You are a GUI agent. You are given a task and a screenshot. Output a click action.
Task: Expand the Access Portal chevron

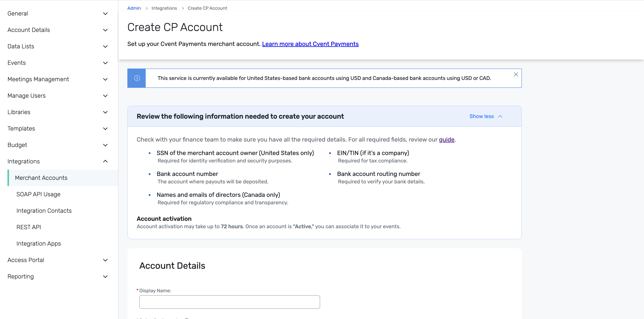click(105, 260)
